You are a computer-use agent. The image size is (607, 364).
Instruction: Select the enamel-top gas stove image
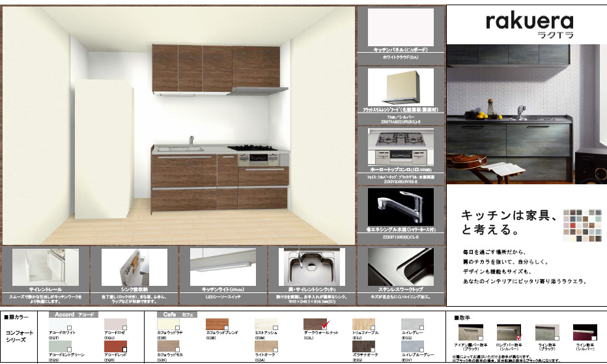(x=400, y=147)
